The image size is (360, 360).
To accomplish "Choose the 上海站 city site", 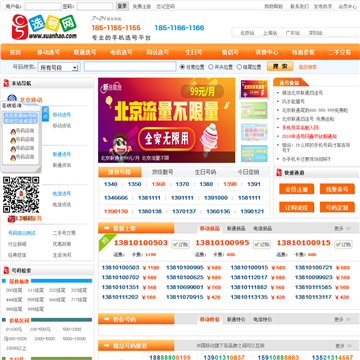I will [270, 33].
